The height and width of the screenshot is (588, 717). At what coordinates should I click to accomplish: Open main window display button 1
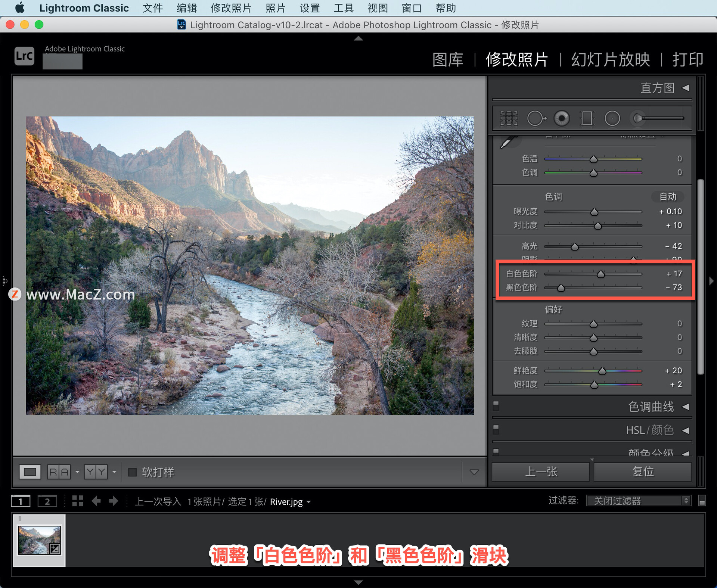tap(21, 501)
